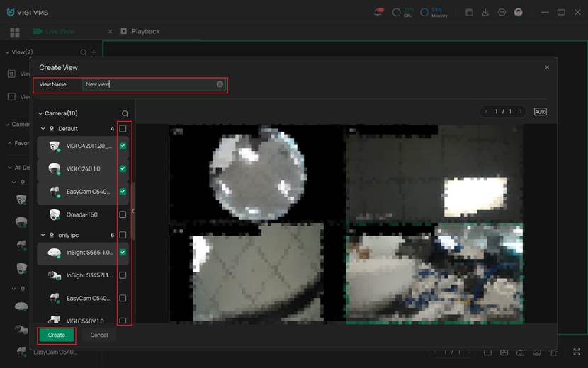
Task: Click into the View Name input field
Action: coord(149,84)
